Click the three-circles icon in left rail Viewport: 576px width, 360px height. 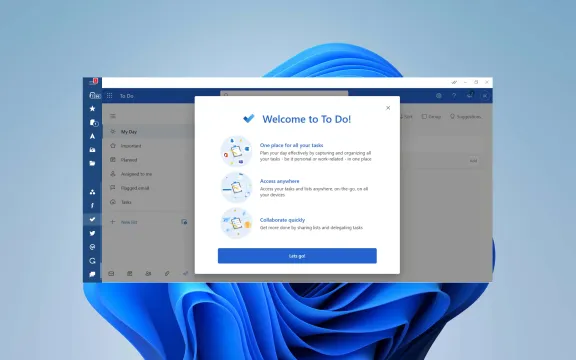[x=92, y=192]
